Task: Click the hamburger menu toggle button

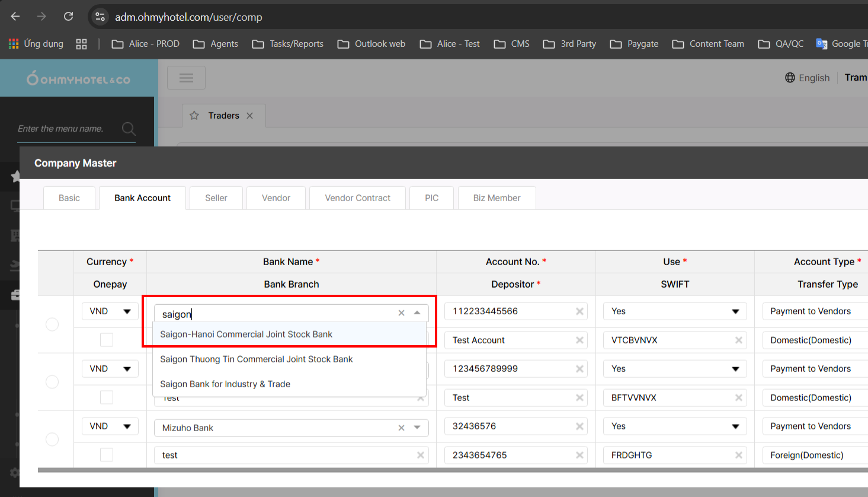Action: click(186, 78)
